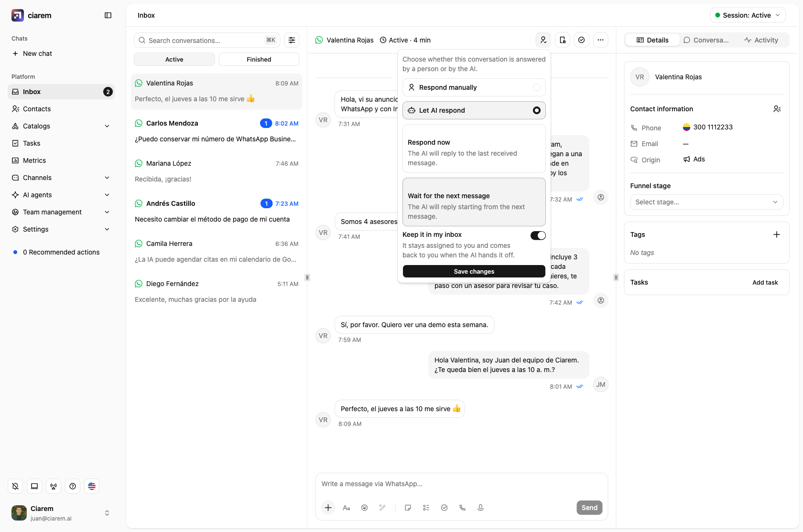The height and width of the screenshot is (532, 803).
Task: Open Metrics in sidebar
Action: point(61,160)
